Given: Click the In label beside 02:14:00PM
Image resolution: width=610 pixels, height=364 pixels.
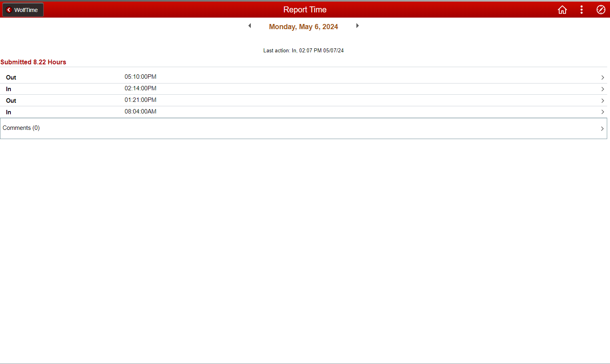Looking at the screenshot, I should [x=8, y=89].
